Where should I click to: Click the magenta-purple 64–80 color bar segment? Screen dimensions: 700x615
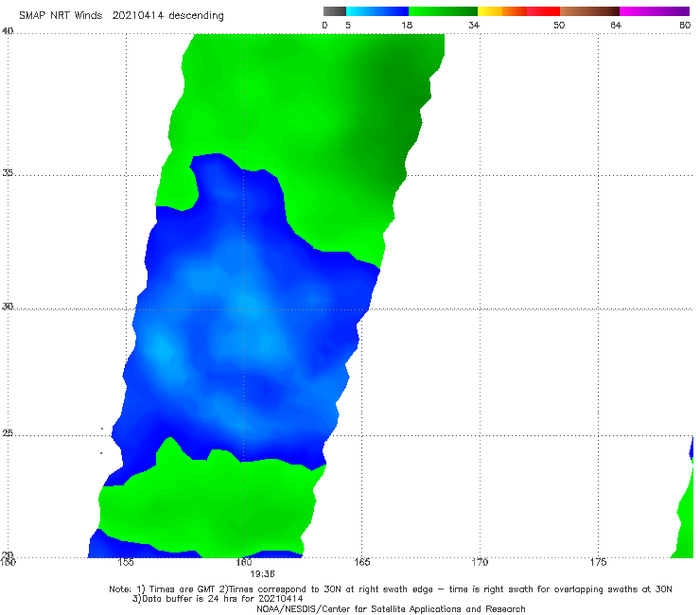(x=655, y=11)
